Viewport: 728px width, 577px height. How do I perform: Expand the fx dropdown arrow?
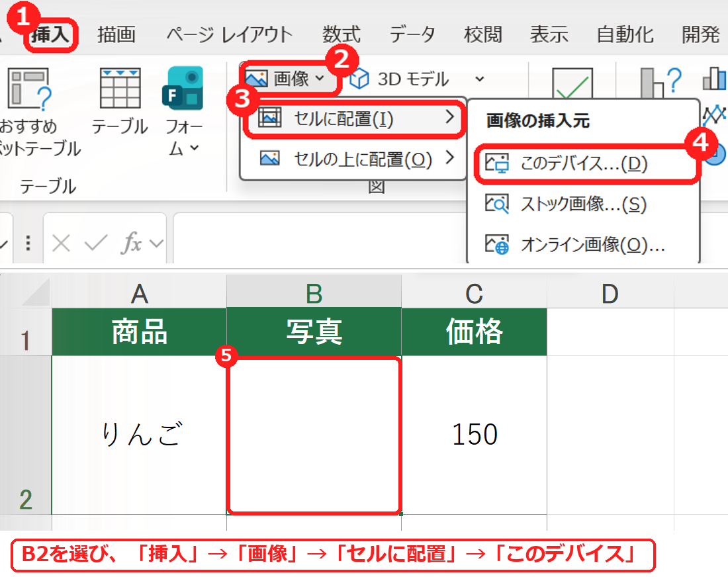156,244
